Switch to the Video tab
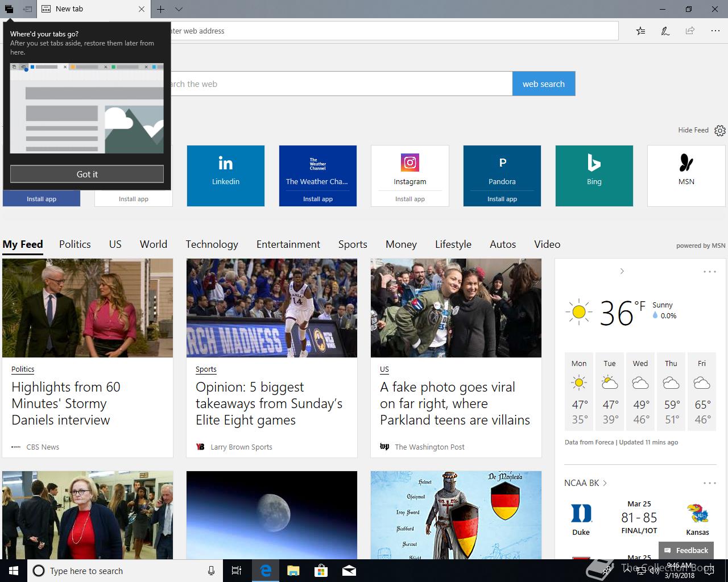This screenshot has width=728, height=582. pyautogui.click(x=547, y=244)
